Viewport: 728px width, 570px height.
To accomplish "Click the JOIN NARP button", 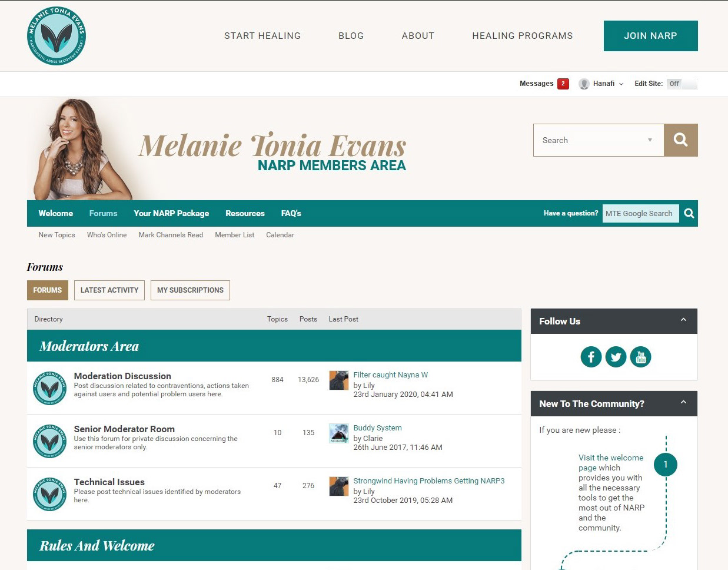I will tap(651, 36).
